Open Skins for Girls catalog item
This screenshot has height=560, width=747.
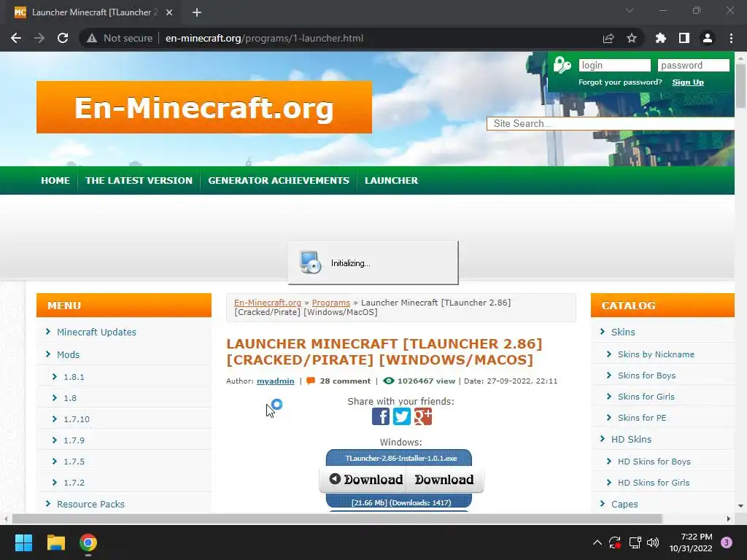point(646,397)
